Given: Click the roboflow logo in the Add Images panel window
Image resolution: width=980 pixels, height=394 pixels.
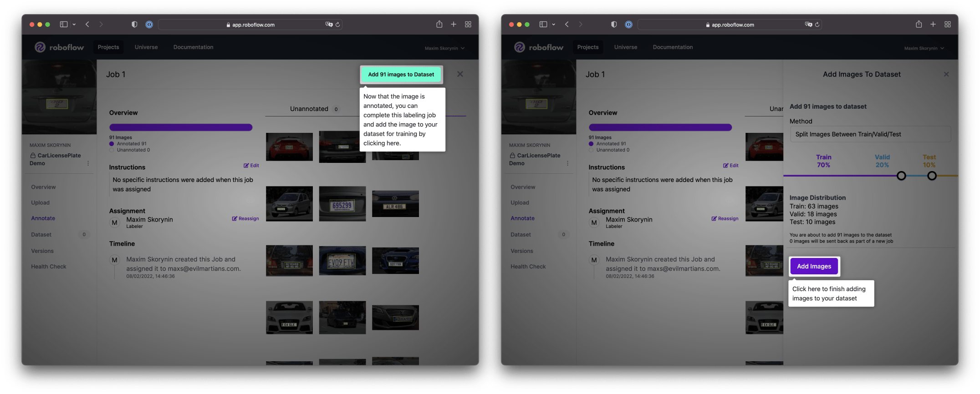Looking at the screenshot, I should pyautogui.click(x=539, y=47).
